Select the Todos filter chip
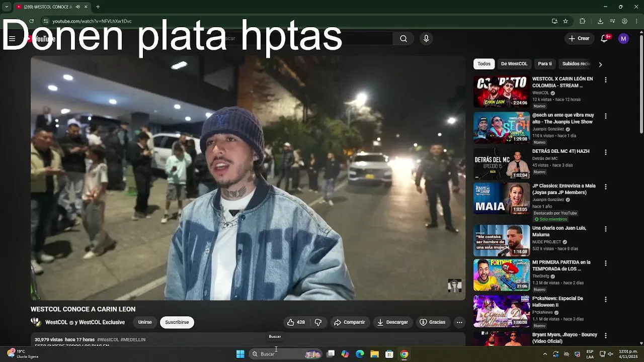 [484, 64]
